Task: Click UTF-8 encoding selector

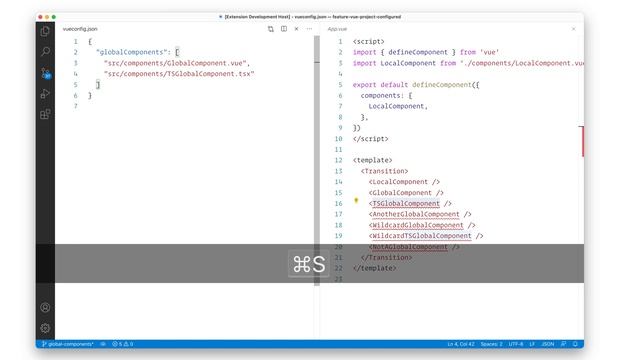Action: [516, 344]
